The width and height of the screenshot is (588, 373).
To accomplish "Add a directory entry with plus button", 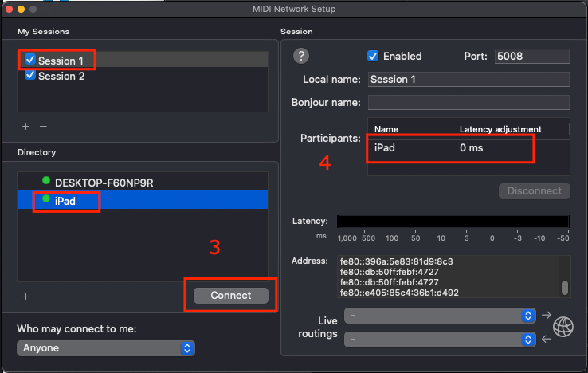I will (x=25, y=296).
